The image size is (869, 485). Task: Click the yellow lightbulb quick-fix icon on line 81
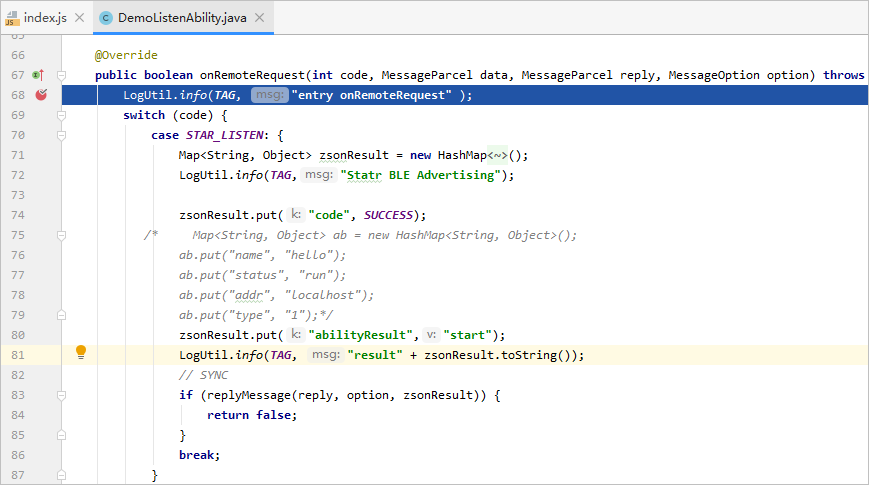(x=81, y=352)
